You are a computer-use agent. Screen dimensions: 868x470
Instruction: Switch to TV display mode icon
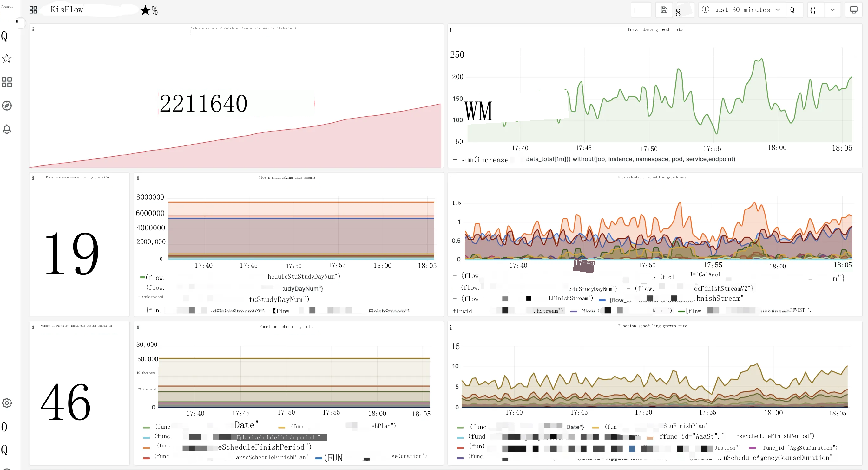point(853,10)
